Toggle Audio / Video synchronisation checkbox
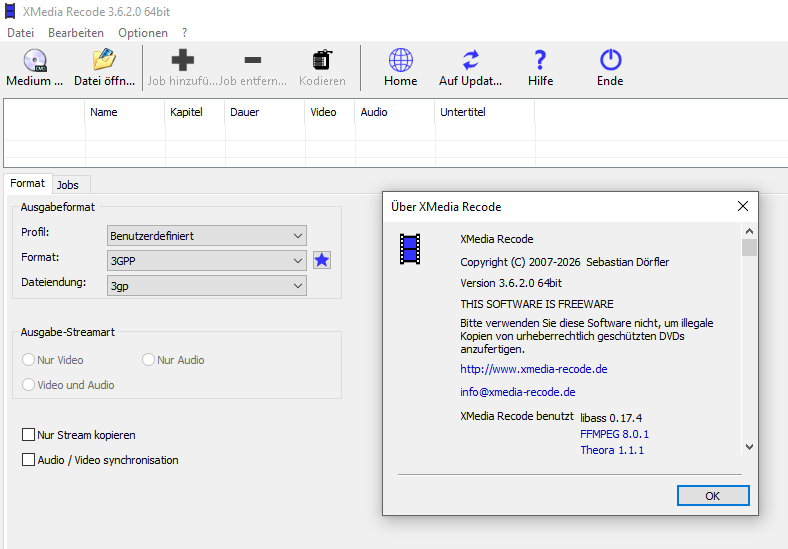This screenshot has height=549, width=788. (29, 460)
